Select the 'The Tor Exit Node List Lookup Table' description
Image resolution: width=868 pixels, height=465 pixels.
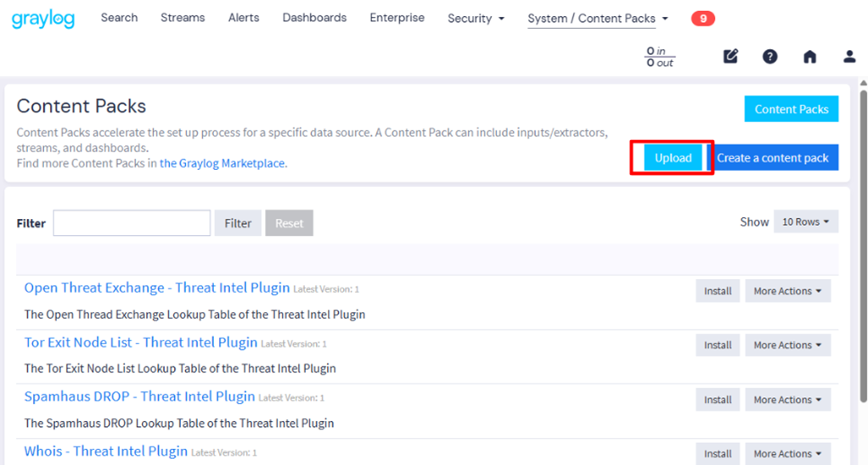coord(180,368)
